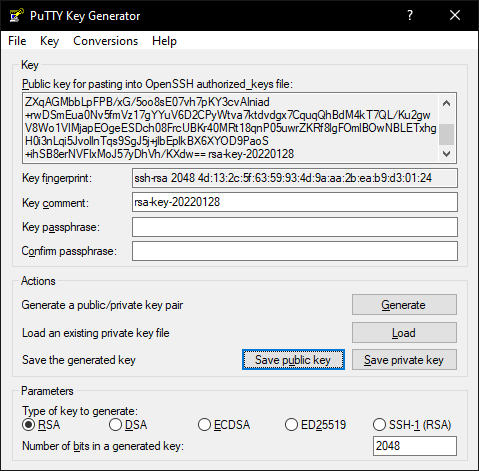Open the Key menu
The width and height of the screenshot is (479, 471).
tap(49, 41)
